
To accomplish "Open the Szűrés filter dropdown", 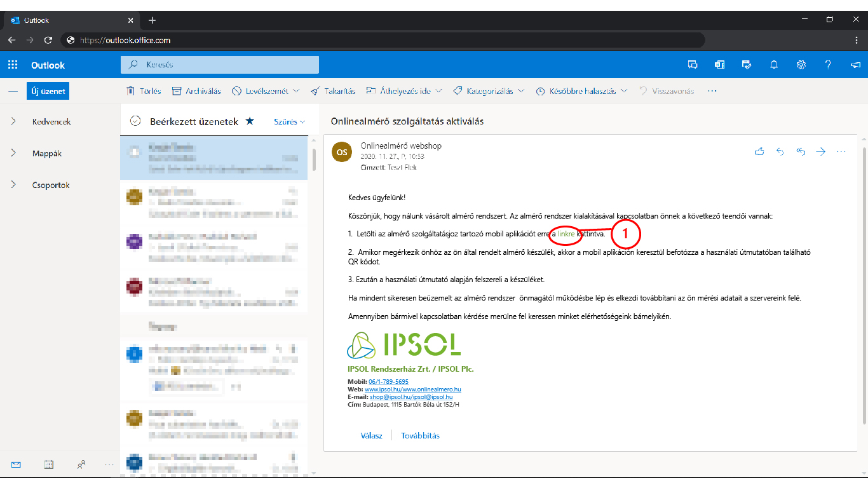I will (x=289, y=121).
